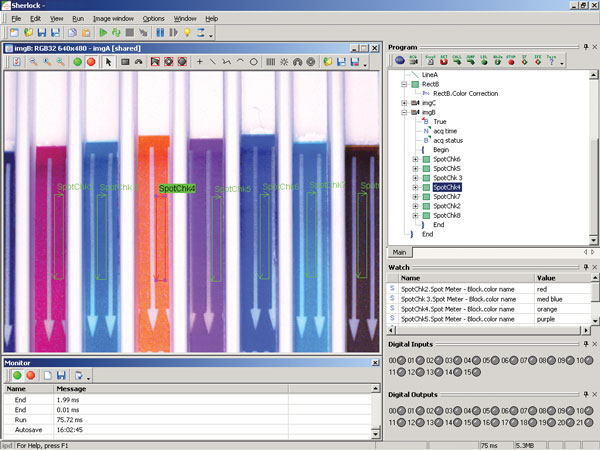Click the Run continuously loop icon
This screenshot has height=450, width=600.
point(116,33)
